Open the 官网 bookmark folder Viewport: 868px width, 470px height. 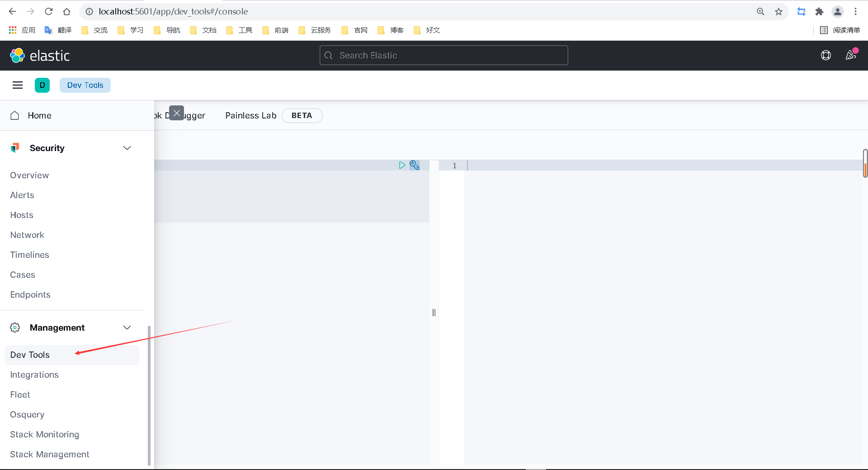click(x=354, y=30)
